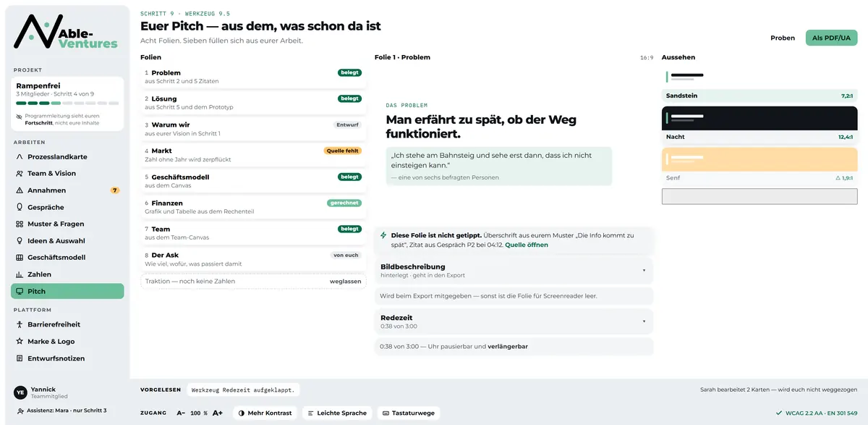868x425 pixels.
Task: Select slide 6 Finanzen
Action: [253, 207]
